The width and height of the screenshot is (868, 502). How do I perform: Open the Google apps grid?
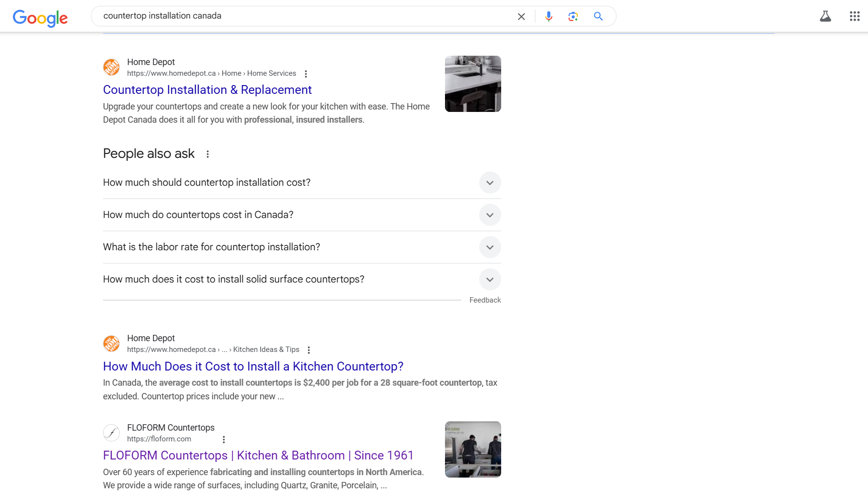[854, 17]
